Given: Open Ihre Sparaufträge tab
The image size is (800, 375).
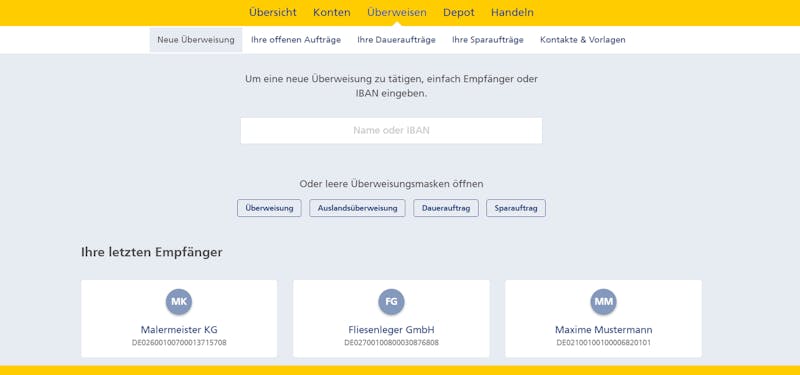Looking at the screenshot, I should point(488,40).
